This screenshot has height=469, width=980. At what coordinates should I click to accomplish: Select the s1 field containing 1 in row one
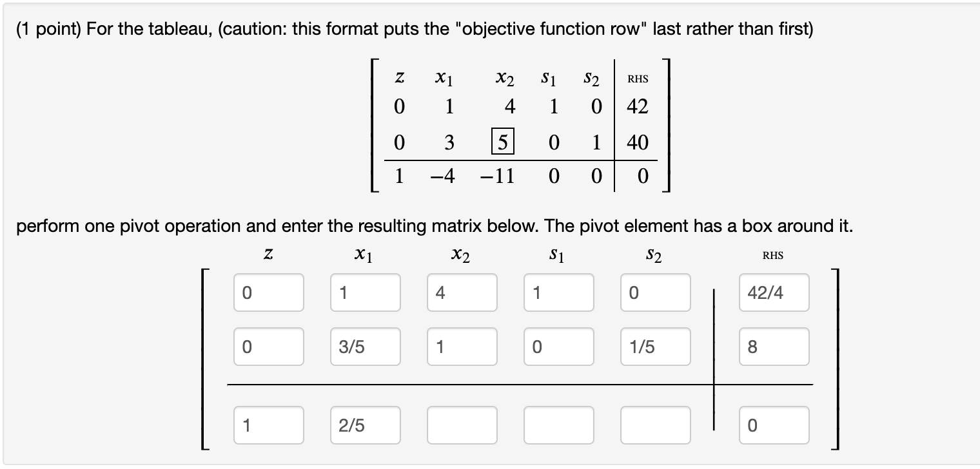pos(558,292)
